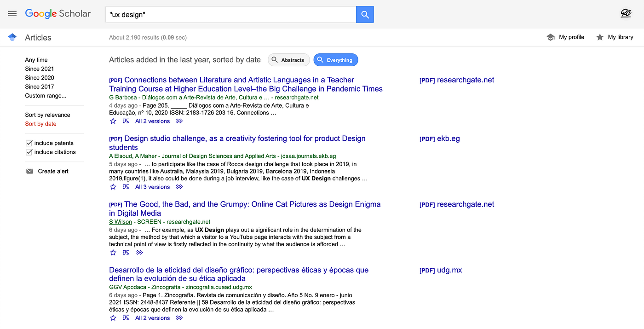The width and height of the screenshot is (644, 329).
Task: Show more options for Design studio challenge result
Action: 179,187
